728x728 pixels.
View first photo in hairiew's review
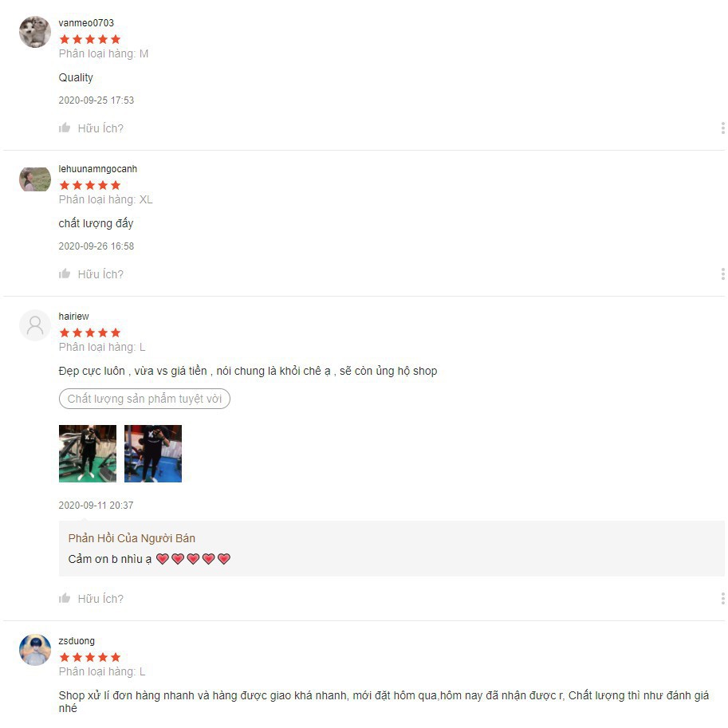(88, 454)
